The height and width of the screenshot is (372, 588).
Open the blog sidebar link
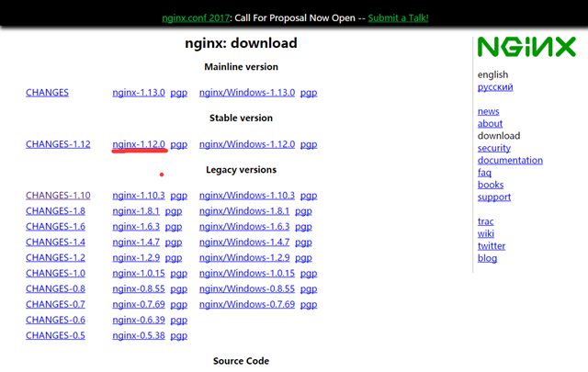[487, 258]
